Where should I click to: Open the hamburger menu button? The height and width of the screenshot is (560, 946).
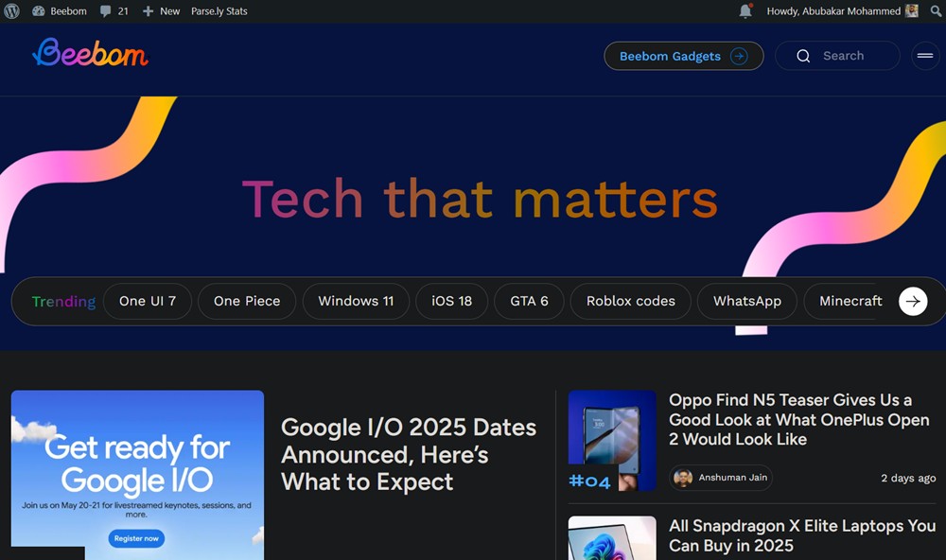click(925, 56)
